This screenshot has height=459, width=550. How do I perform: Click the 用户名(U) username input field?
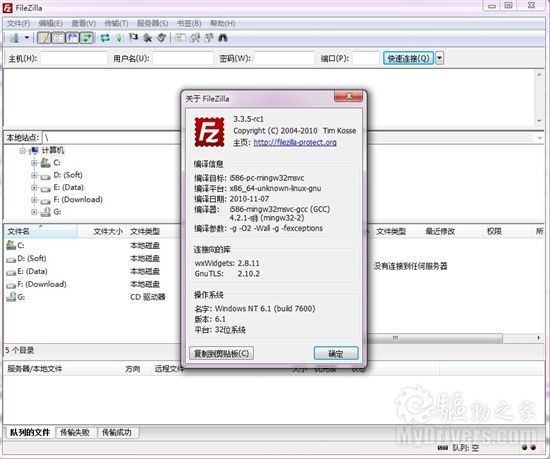(x=183, y=58)
